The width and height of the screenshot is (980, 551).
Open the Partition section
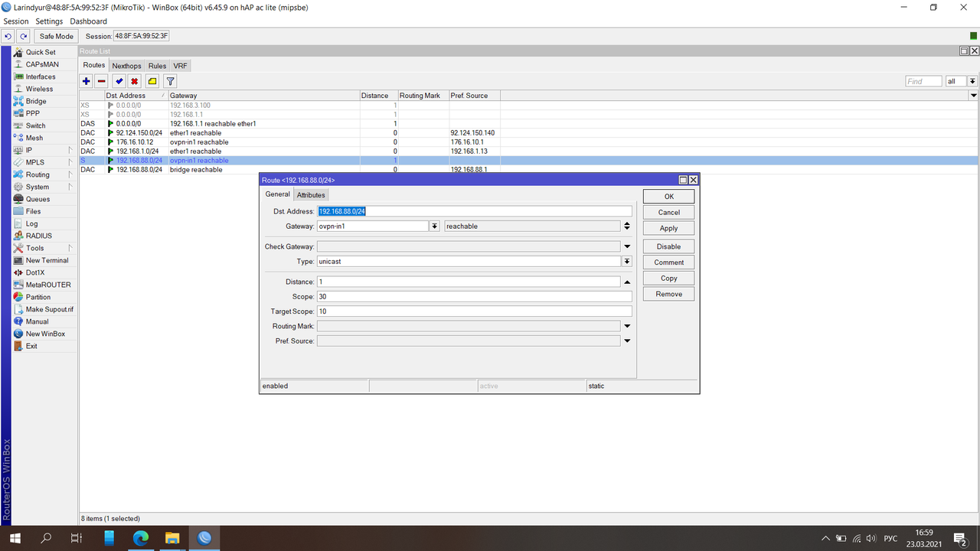38,297
